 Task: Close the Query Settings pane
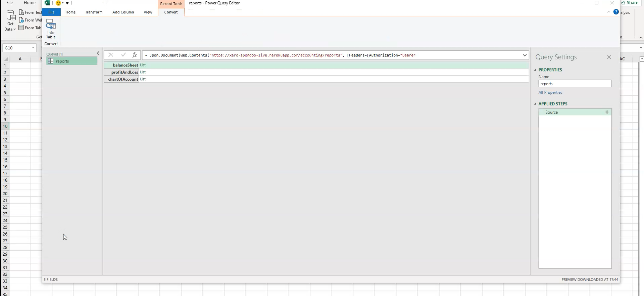[609, 57]
